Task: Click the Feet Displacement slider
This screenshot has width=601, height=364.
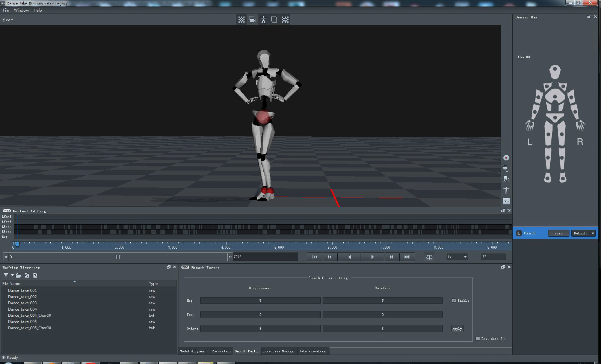Action: pyautogui.click(x=260, y=314)
